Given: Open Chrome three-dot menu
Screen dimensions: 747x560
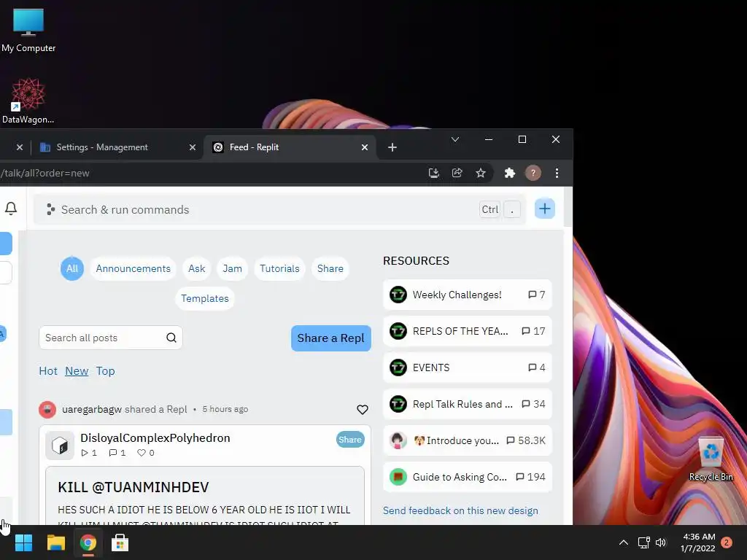Looking at the screenshot, I should pyautogui.click(x=557, y=173).
